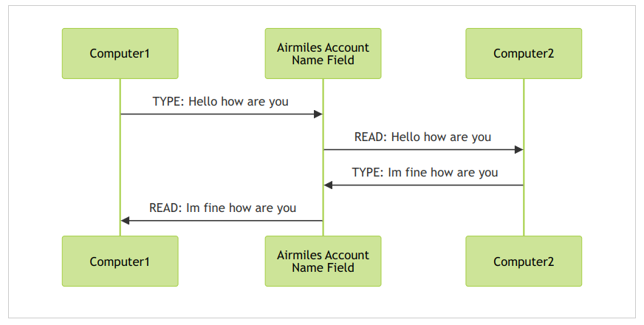Image resolution: width=644 pixels, height=325 pixels.
Task: Click the top Computer2 participant box
Action: (524, 53)
